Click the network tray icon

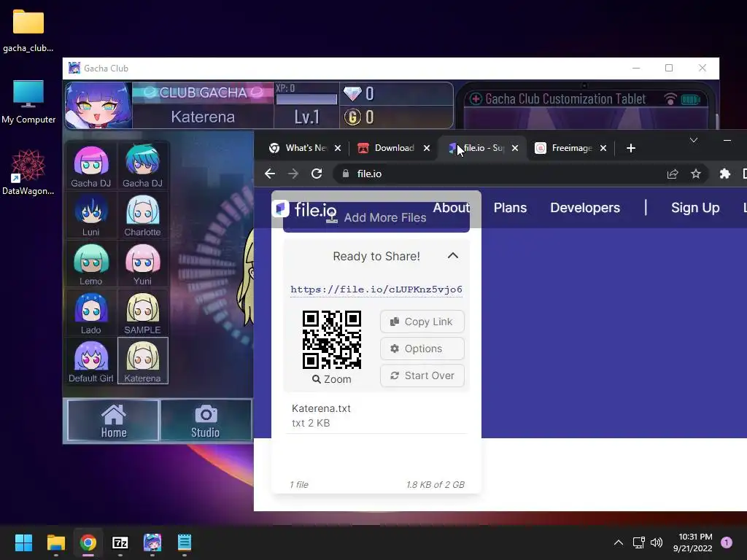click(638, 542)
